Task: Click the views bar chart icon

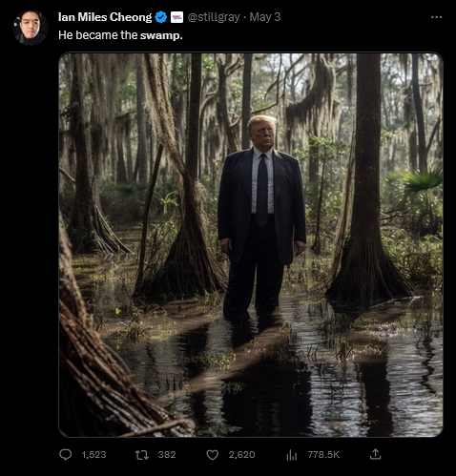Action: click(x=291, y=455)
